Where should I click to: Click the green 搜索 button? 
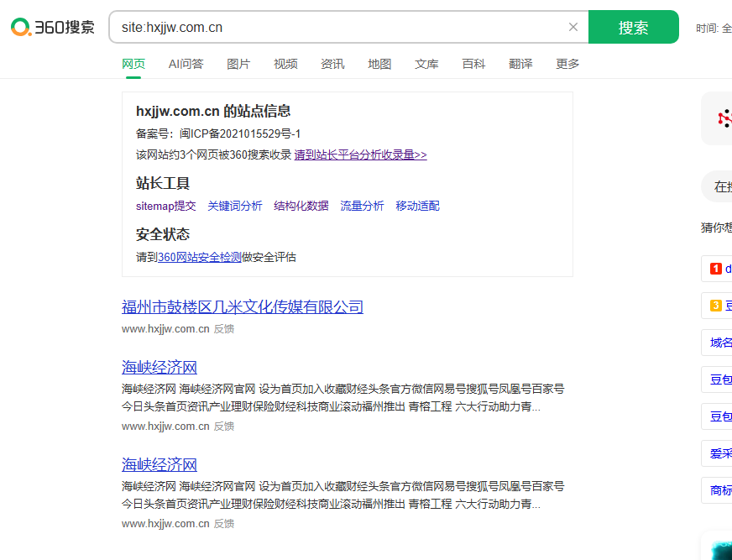pyautogui.click(x=634, y=27)
